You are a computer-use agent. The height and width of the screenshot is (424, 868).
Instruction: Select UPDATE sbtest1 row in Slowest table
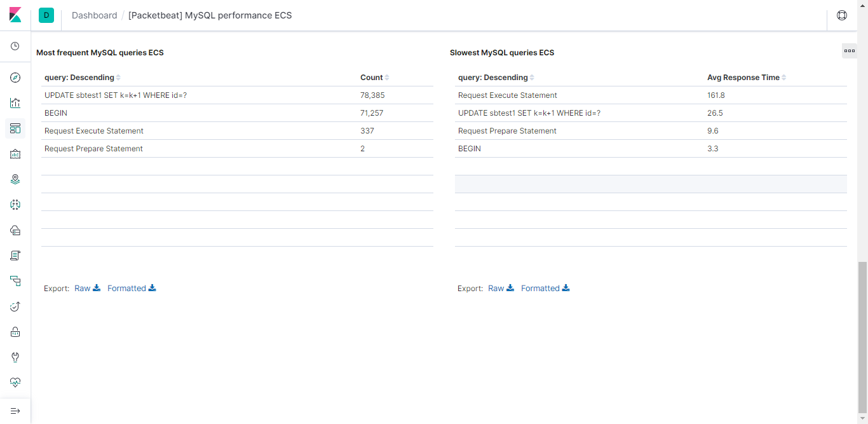[x=651, y=113]
